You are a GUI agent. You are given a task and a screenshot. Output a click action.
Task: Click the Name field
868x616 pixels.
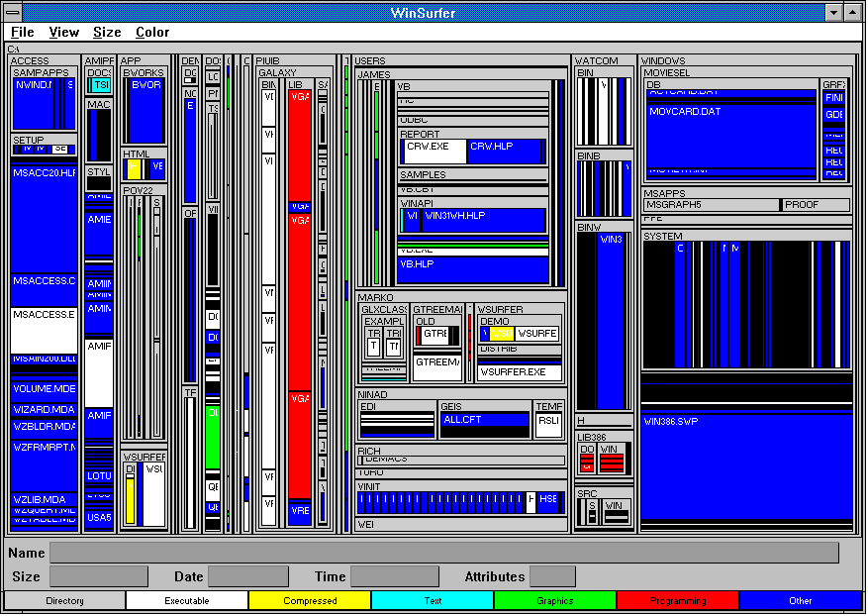[x=444, y=553]
